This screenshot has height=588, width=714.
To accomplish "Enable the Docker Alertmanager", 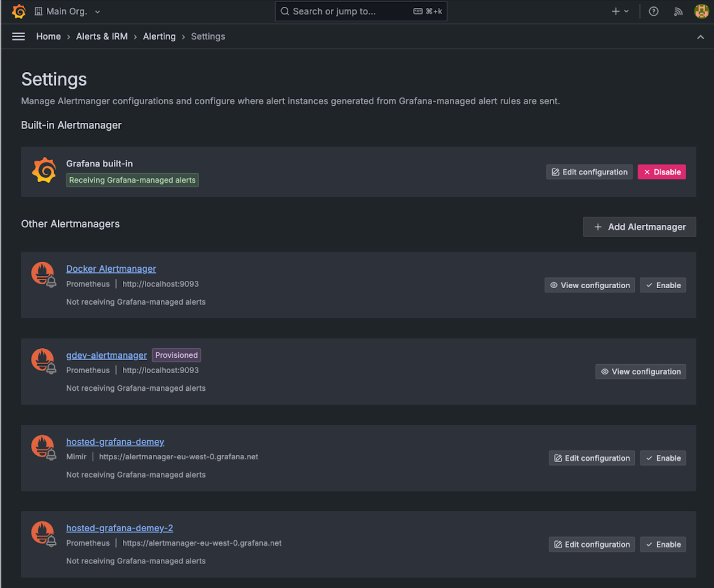I will (x=663, y=285).
